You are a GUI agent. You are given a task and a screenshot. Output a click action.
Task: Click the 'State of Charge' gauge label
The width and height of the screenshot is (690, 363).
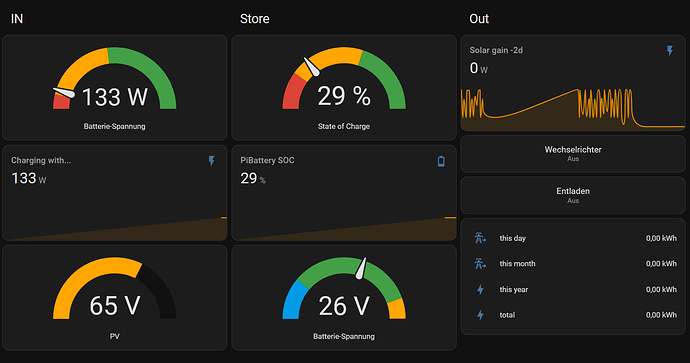point(344,126)
